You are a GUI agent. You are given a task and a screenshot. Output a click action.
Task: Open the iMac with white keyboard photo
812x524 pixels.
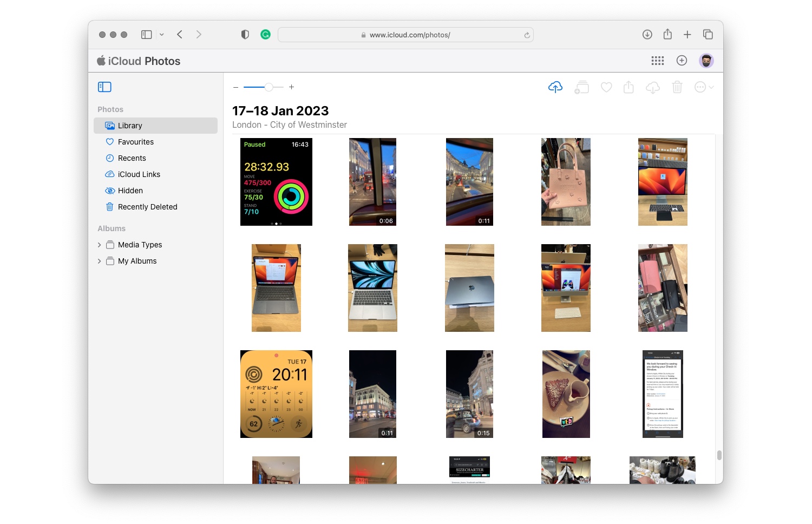point(566,288)
